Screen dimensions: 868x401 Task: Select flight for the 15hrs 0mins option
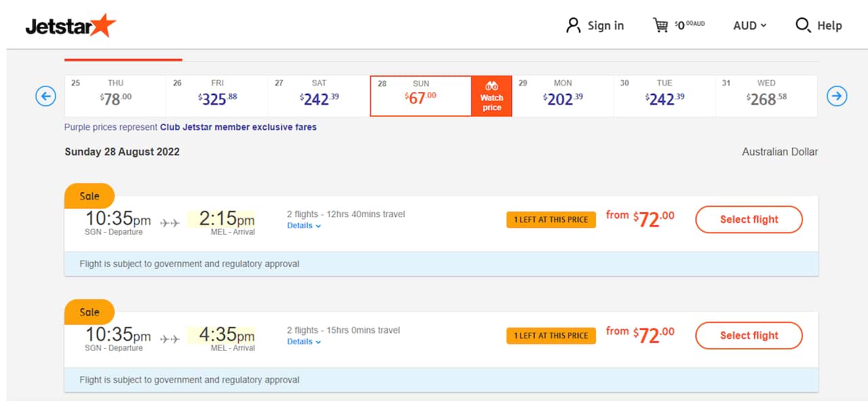pyautogui.click(x=749, y=336)
